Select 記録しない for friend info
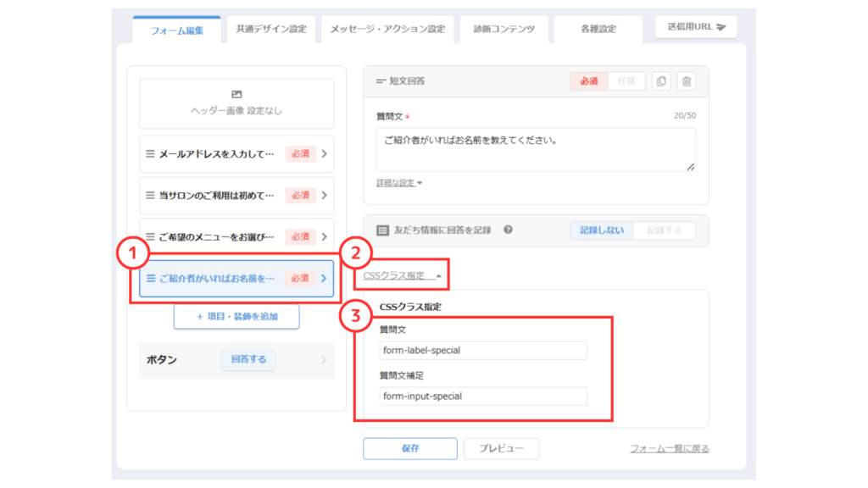Screen dimensions: 868x488 601,230
